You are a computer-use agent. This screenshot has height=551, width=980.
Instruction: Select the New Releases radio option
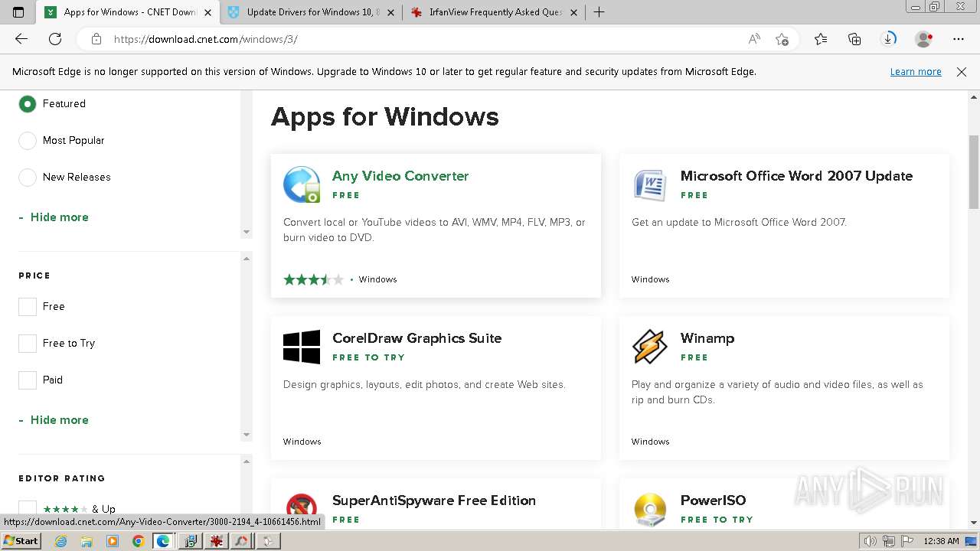coord(28,177)
